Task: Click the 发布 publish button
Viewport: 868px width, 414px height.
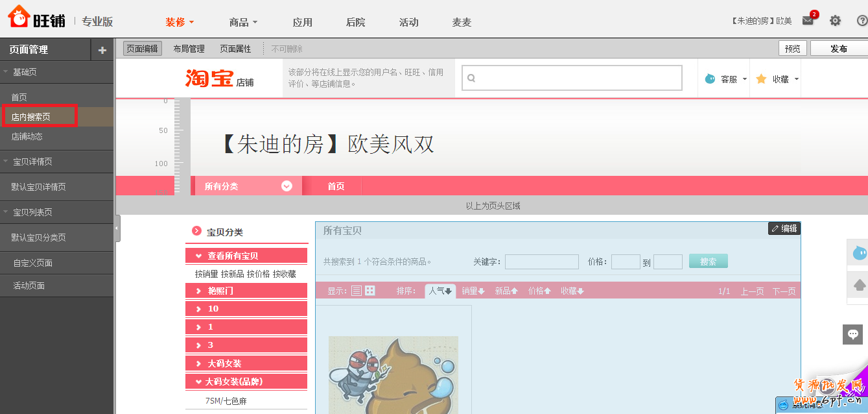Action: (x=838, y=48)
